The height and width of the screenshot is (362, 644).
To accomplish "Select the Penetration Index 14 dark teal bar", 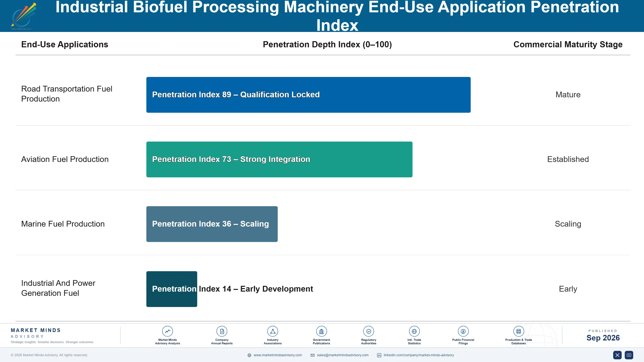I will click(x=172, y=289).
